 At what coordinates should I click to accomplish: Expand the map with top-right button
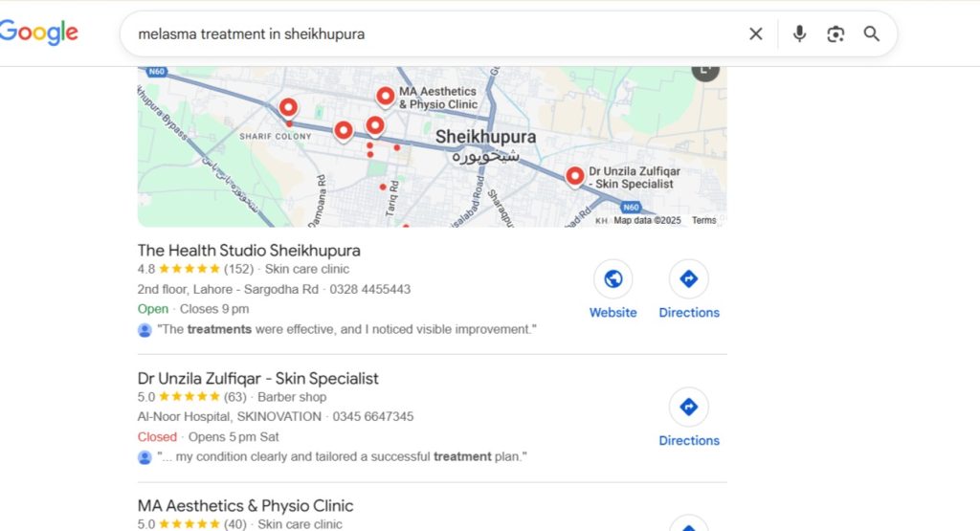(x=705, y=71)
